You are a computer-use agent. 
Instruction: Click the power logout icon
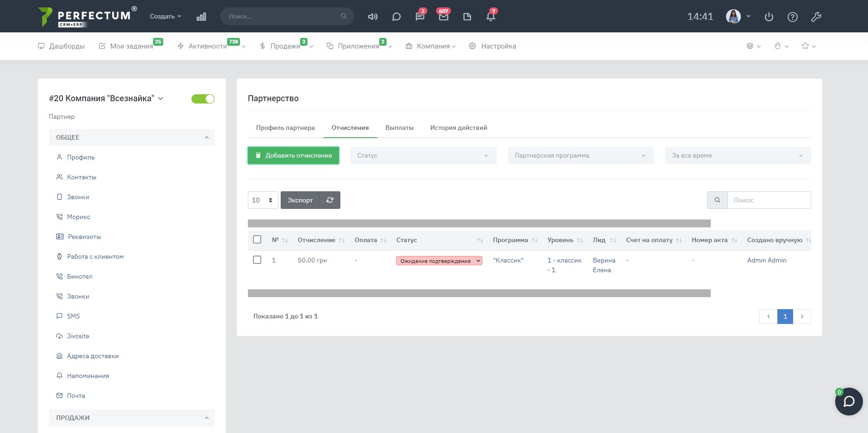pyautogui.click(x=769, y=17)
